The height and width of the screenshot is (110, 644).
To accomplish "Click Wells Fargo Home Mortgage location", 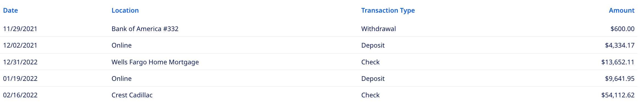I will point(155,62).
